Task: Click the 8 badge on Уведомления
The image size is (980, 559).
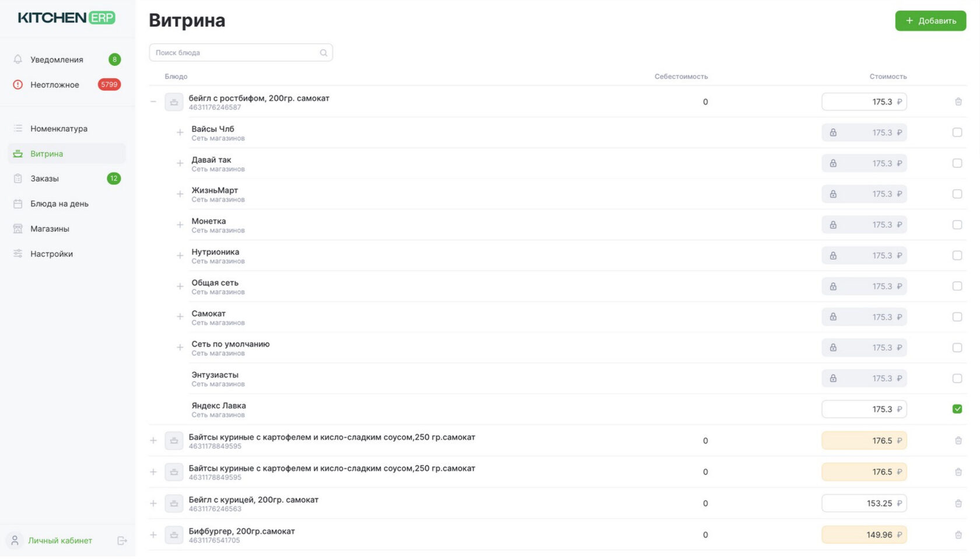Action: [x=114, y=60]
